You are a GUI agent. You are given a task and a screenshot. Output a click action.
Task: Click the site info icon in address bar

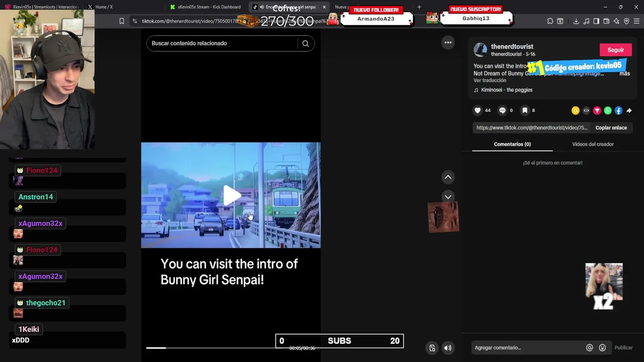pyautogui.click(x=134, y=21)
